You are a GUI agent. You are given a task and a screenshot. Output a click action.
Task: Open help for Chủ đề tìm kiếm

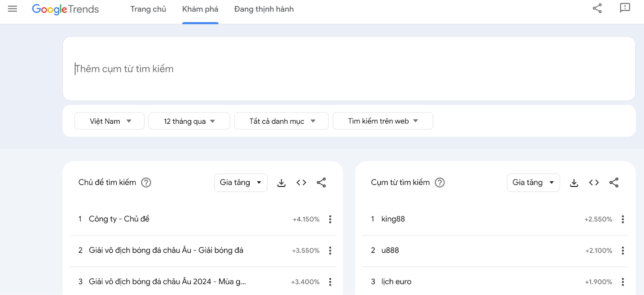[146, 182]
